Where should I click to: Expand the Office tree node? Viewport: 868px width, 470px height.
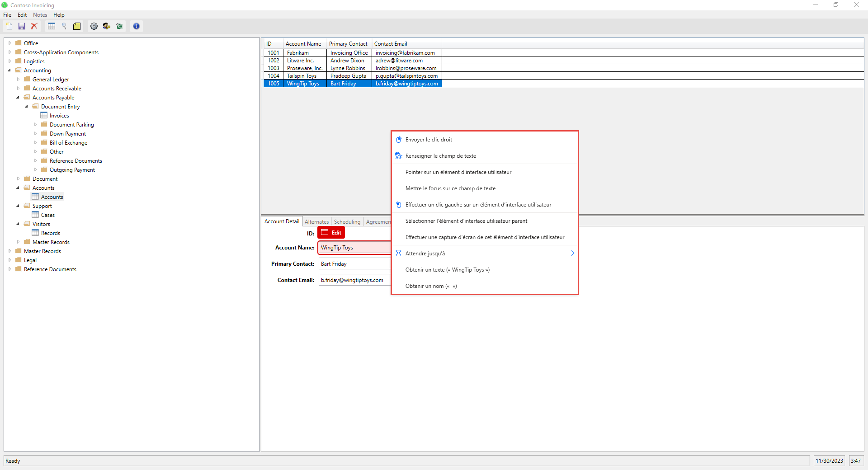pos(9,43)
